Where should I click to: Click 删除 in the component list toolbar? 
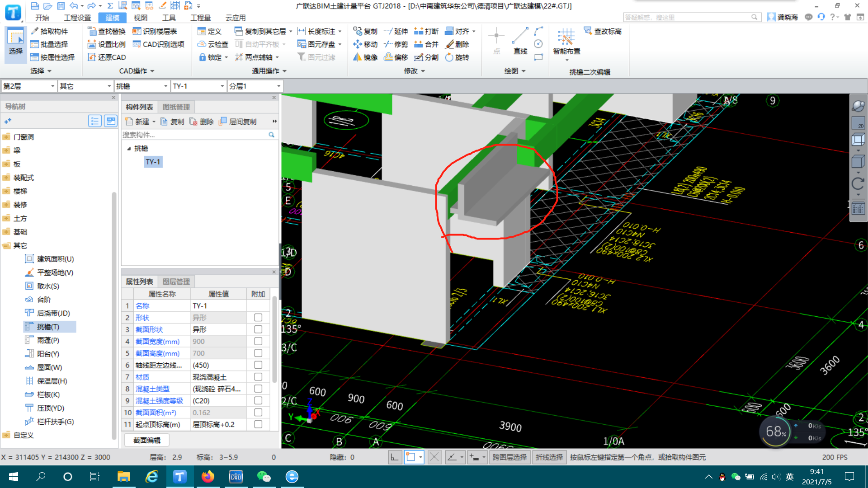click(x=202, y=122)
